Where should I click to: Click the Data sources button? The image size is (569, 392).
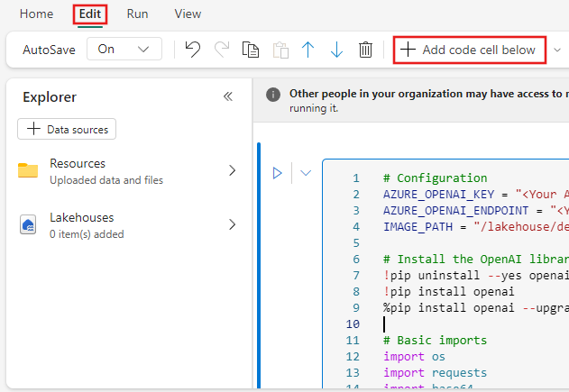pyautogui.click(x=67, y=129)
